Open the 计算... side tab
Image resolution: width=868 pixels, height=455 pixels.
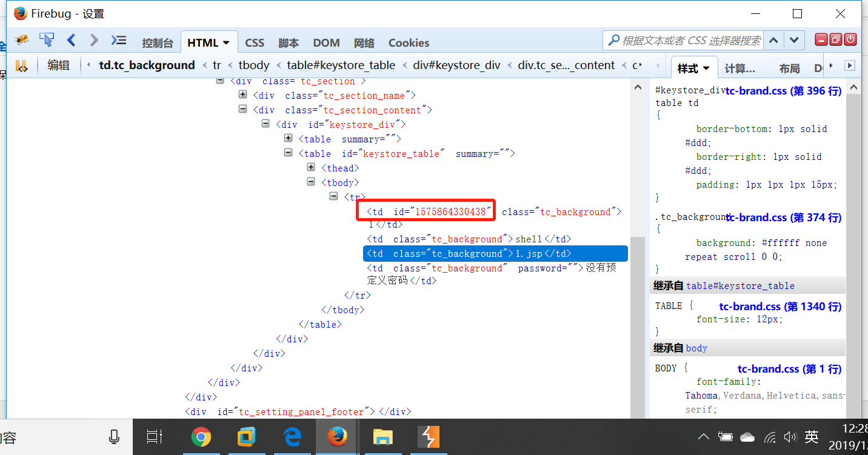pyautogui.click(x=740, y=68)
